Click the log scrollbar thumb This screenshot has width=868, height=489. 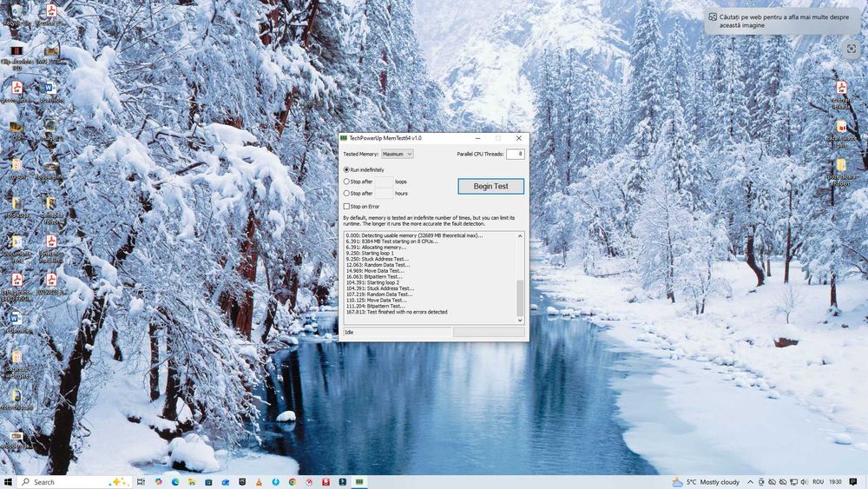pos(520,298)
